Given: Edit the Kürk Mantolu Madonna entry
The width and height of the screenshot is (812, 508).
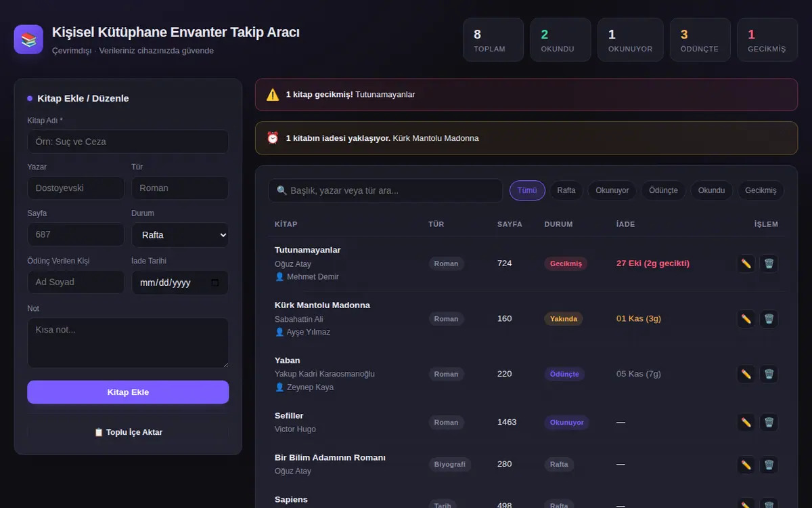Looking at the screenshot, I should [746, 319].
